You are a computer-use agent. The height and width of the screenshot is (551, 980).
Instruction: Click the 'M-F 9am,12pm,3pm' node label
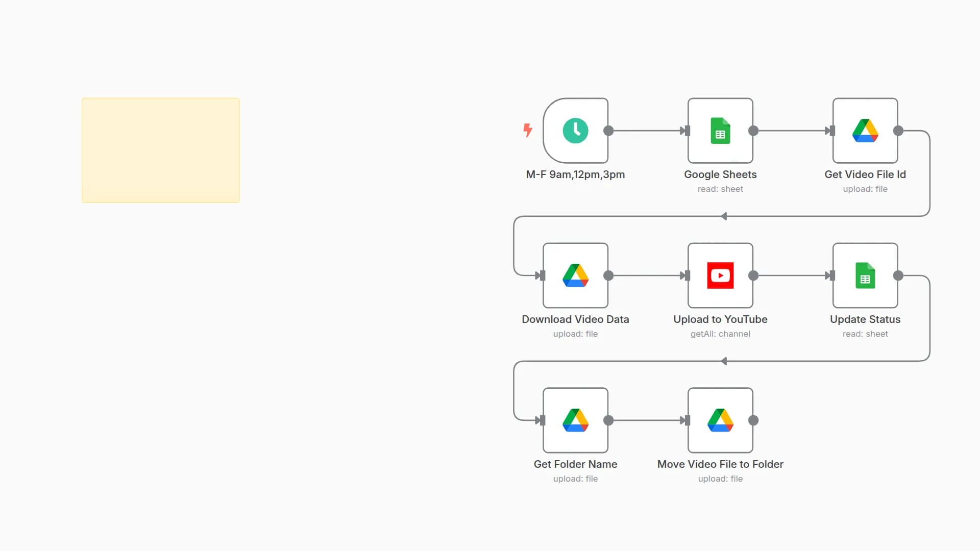575,174
